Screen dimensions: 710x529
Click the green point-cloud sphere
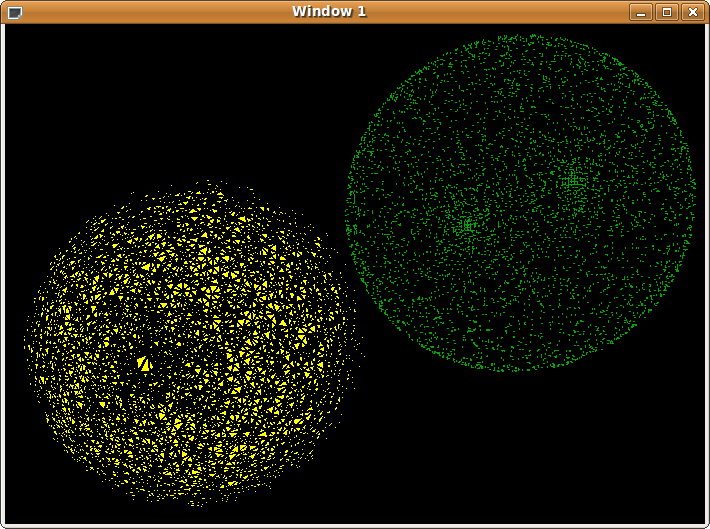(x=520, y=203)
